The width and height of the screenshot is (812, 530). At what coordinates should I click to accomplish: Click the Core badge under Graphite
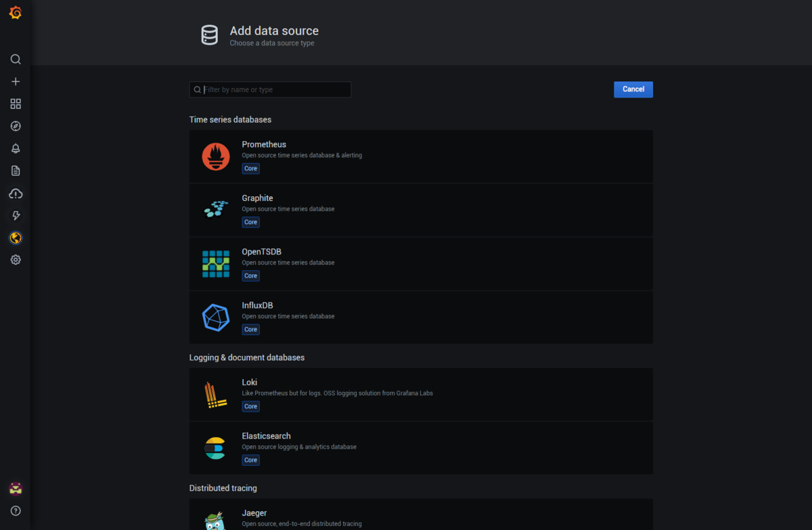point(251,222)
